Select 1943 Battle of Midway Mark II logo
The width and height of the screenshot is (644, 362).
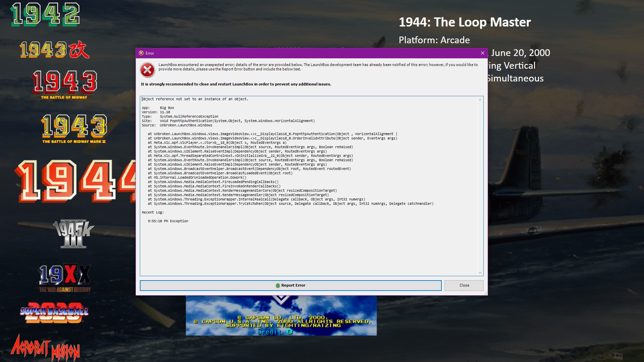[x=74, y=129]
